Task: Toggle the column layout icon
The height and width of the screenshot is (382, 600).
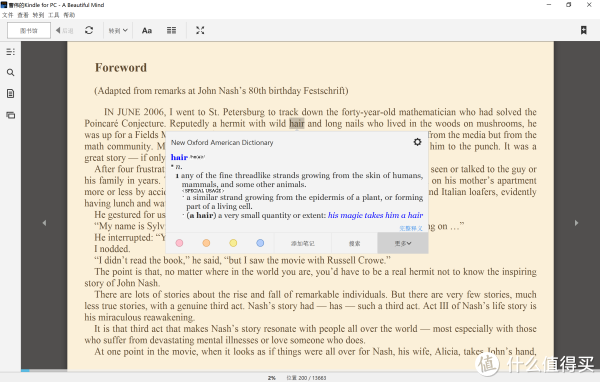Action: coord(171,30)
